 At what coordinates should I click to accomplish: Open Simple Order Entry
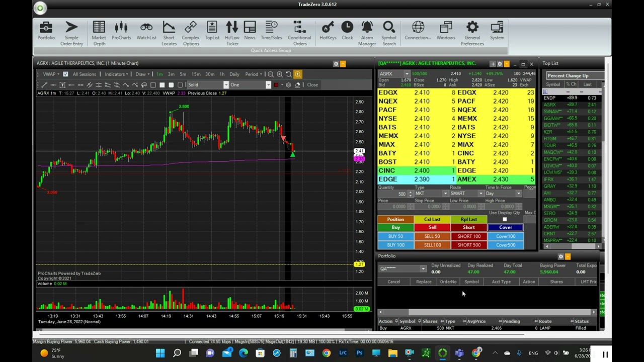[71, 34]
